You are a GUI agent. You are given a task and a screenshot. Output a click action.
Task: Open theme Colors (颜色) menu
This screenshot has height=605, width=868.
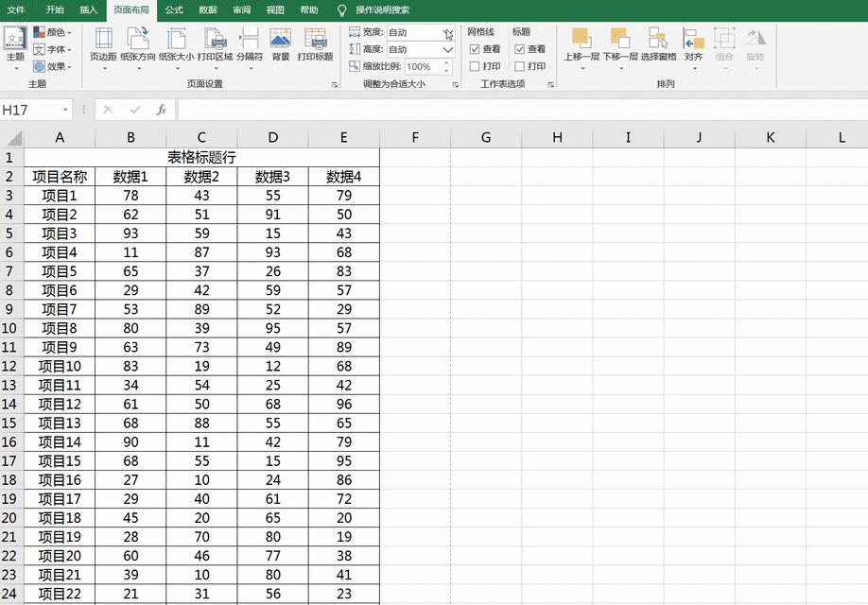point(53,32)
